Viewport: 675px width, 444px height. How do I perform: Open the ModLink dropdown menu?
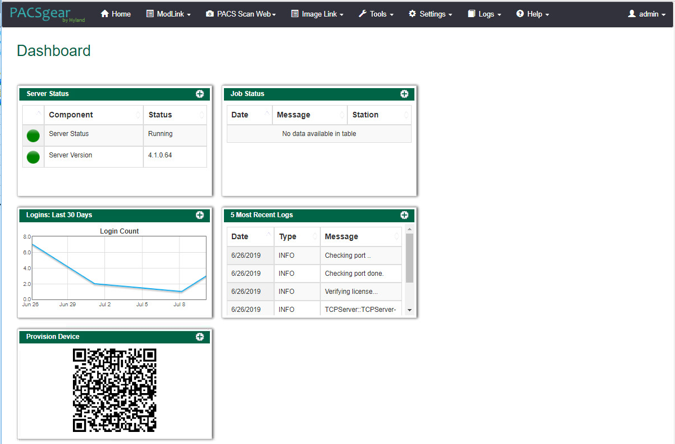click(x=168, y=14)
